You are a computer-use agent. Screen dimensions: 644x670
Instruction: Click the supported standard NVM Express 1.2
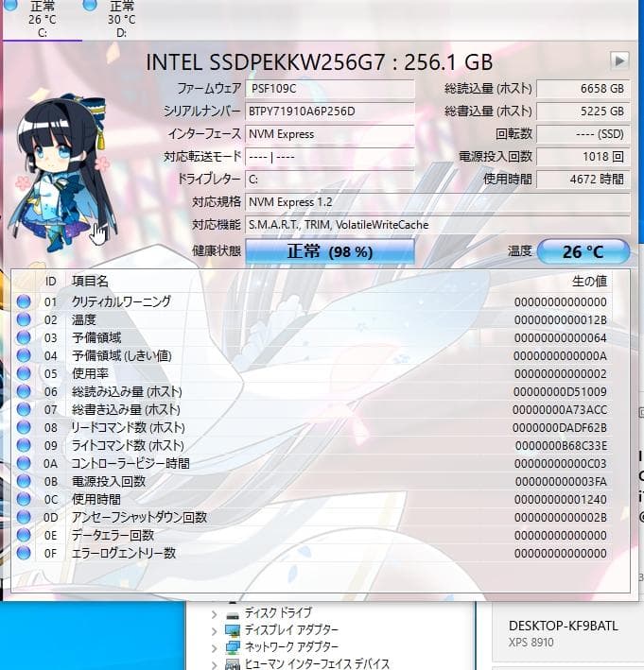pos(438,202)
